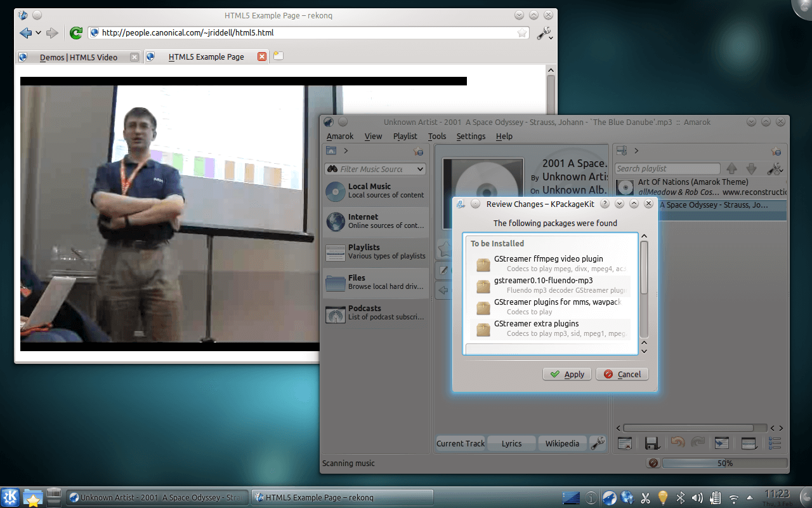Expand the hidden system tray icons arrow
This screenshot has width=812, height=508.
(750, 498)
